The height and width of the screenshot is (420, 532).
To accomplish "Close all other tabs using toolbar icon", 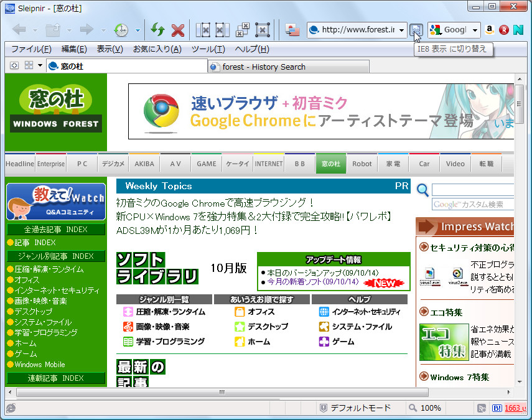I will click(243, 29).
